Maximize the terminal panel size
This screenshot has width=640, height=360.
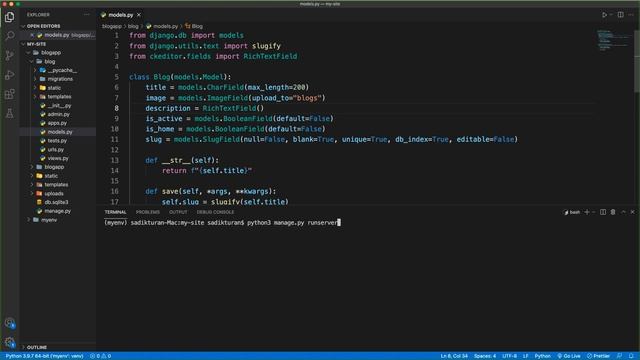click(x=623, y=212)
